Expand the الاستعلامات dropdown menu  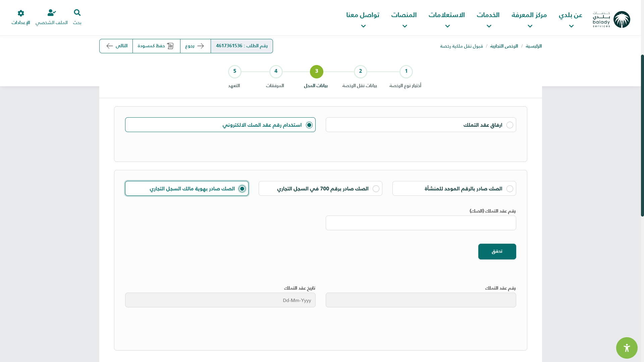(x=447, y=26)
